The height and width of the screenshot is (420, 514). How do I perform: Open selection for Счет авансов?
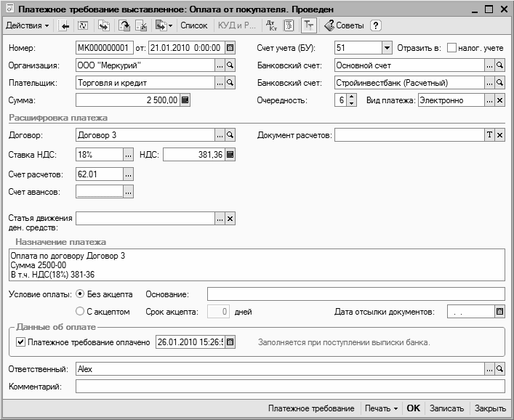128,192
